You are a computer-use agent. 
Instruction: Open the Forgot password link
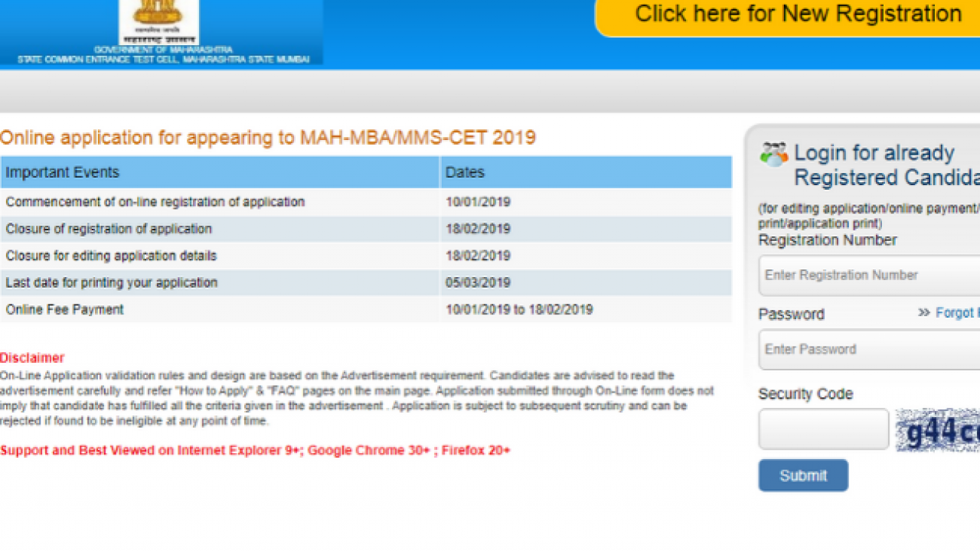pyautogui.click(x=957, y=312)
